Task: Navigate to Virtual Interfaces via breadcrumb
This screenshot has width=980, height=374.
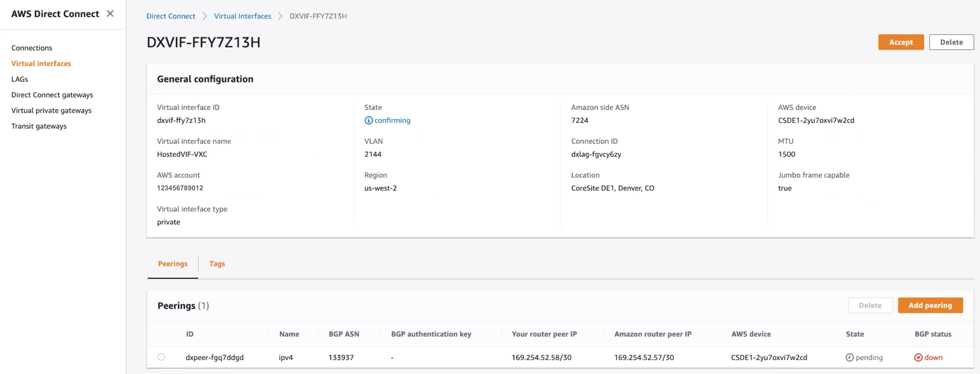Action: tap(242, 16)
